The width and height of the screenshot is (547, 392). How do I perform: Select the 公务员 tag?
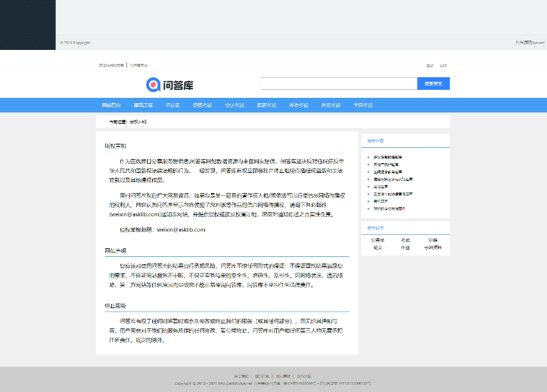pos(378,240)
